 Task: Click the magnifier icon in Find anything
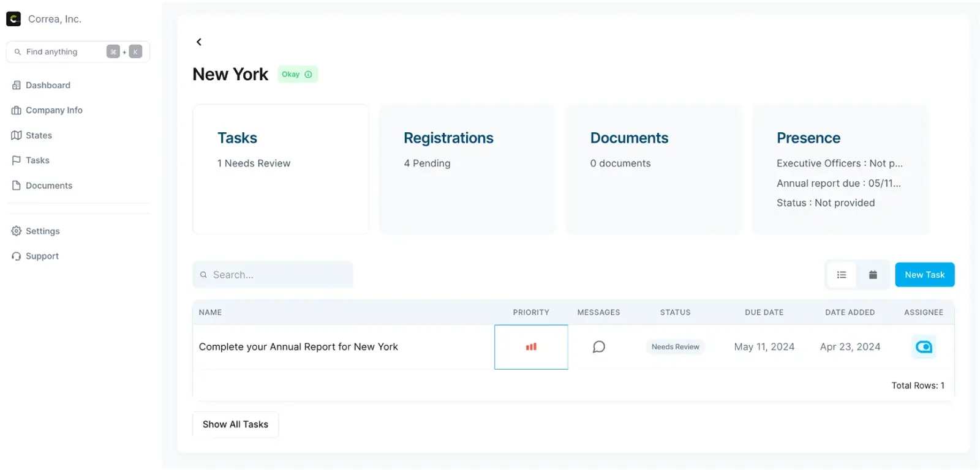click(x=18, y=52)
